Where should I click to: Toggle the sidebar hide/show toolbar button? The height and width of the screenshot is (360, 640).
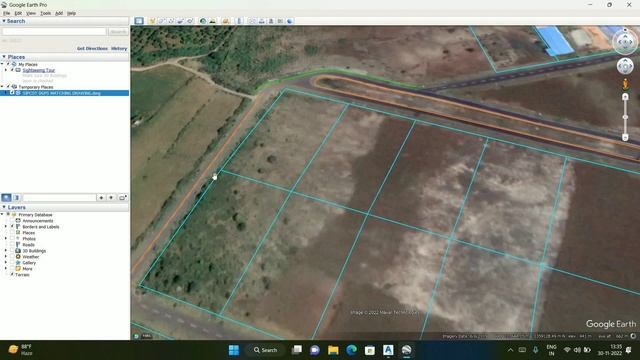[x=139, y=21]
